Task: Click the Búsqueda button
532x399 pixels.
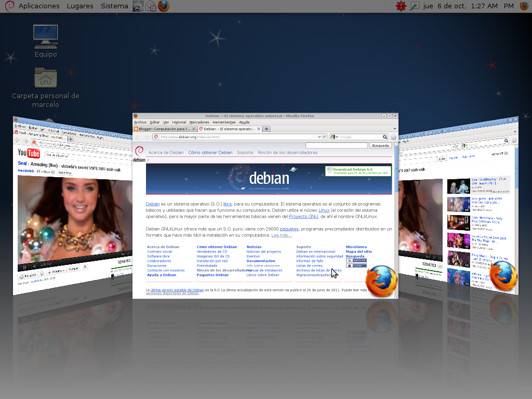Action: pyautogui.click(x=380, y=146)
